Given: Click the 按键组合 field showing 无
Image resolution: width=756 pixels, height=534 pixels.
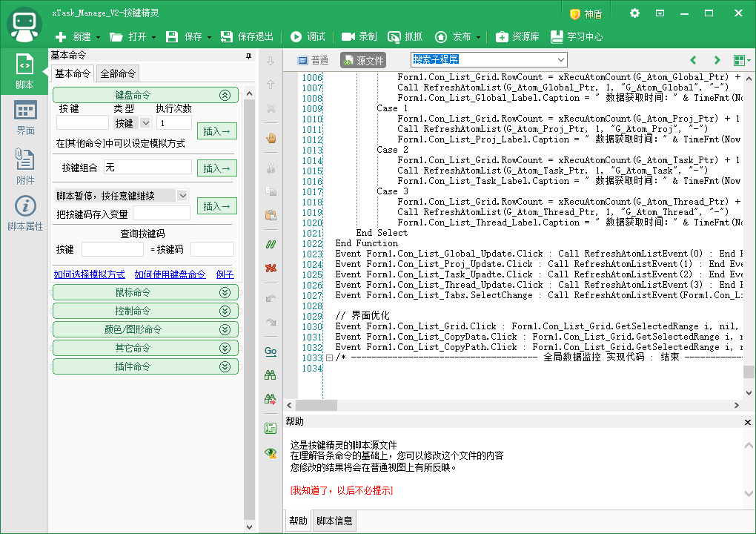Looking at the screenshot, I should (x=147, y=168).
